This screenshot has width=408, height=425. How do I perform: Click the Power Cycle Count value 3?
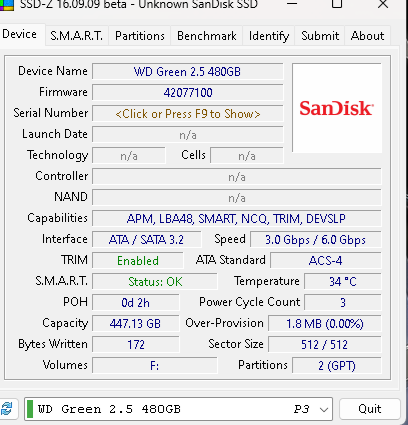(343, 303)
